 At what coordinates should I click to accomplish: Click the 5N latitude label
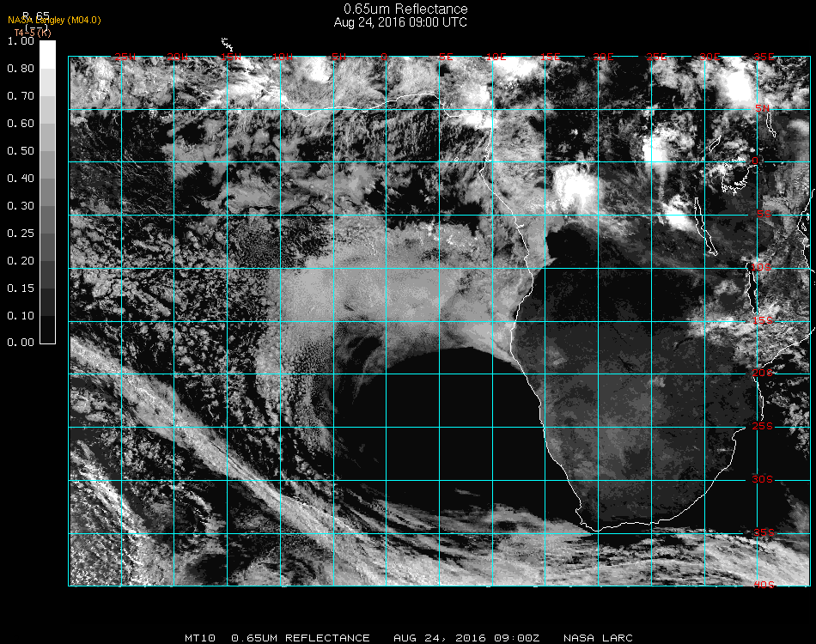pyautogui.click(x=763, y=108)
